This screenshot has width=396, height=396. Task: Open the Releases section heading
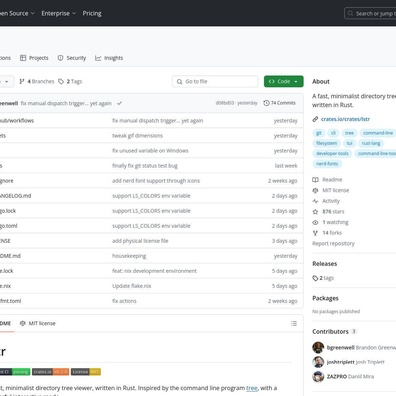pyautogui.click(x=324, y=264)
